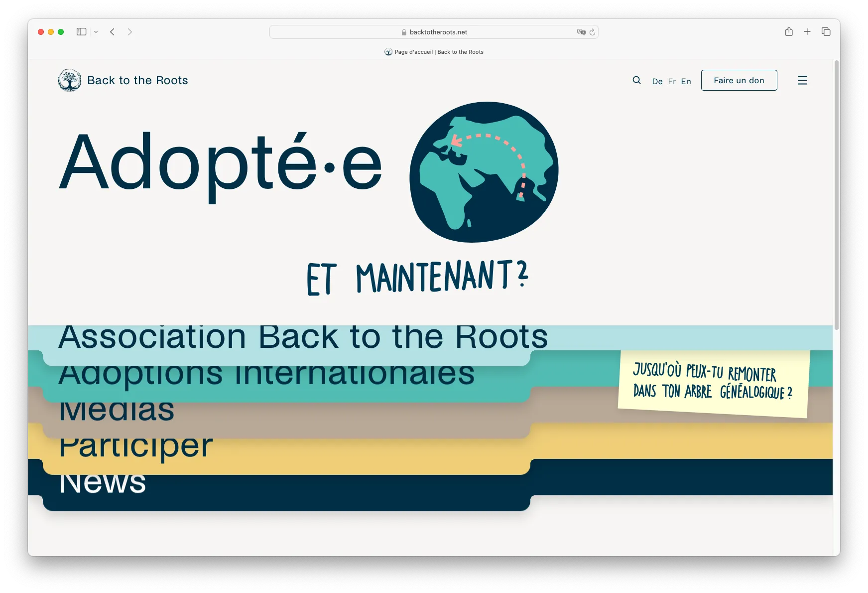Viewport: 868px width, 593px height.
Task: Switch language to En
Action: coord(686,81)
